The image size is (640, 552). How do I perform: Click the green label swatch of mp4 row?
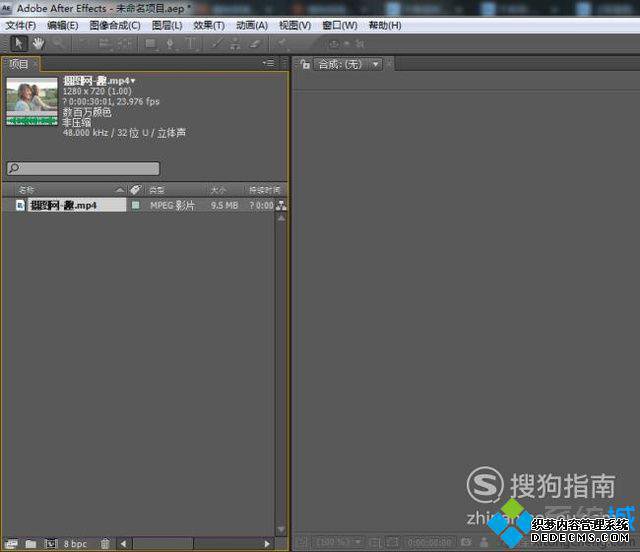point(136,205)
